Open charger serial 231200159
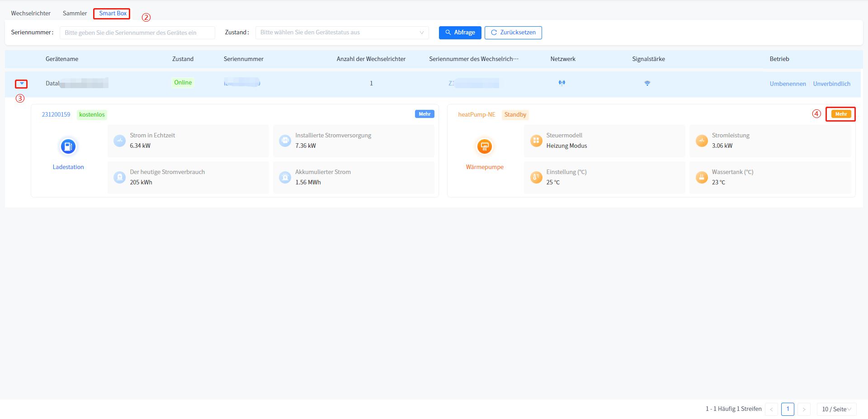Viewport: 868px width, 419px height. (x=56, y=114)
